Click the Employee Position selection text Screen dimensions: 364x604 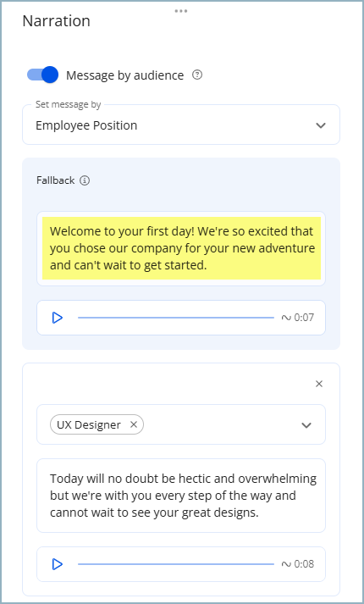pyautogui.click(x=86, y=125)
